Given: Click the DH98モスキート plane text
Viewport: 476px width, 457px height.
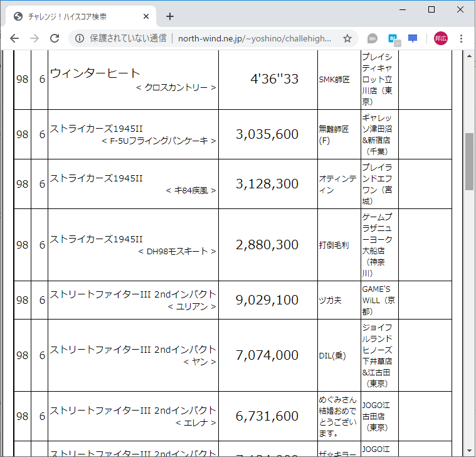Looking at the screenshot, I should pos(177,252).
